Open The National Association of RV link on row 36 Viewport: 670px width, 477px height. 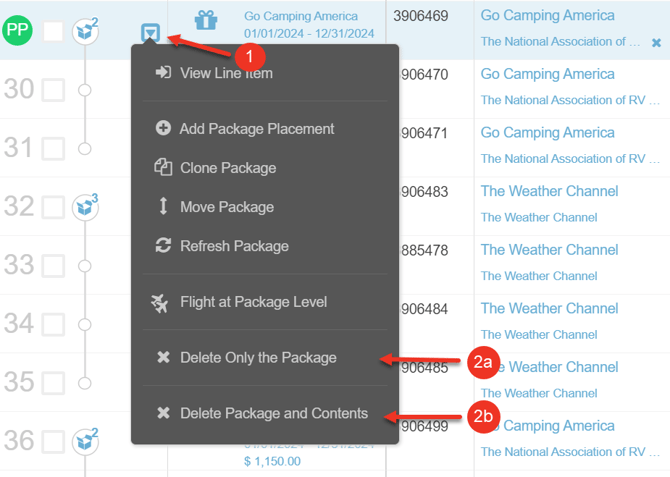(570, 451)
